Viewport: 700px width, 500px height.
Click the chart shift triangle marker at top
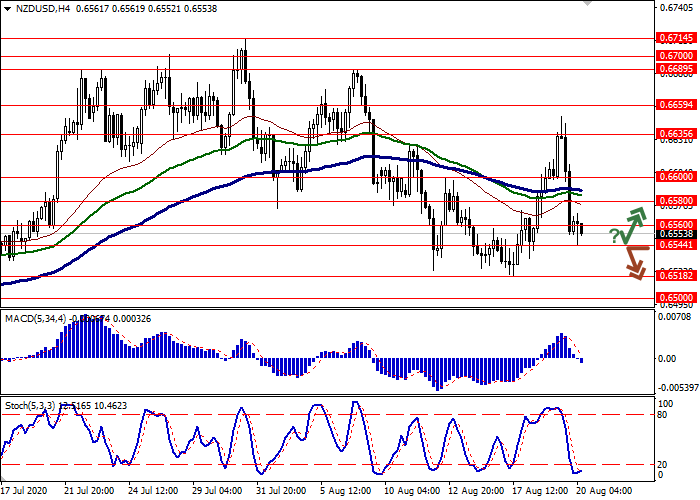(587, 3)
